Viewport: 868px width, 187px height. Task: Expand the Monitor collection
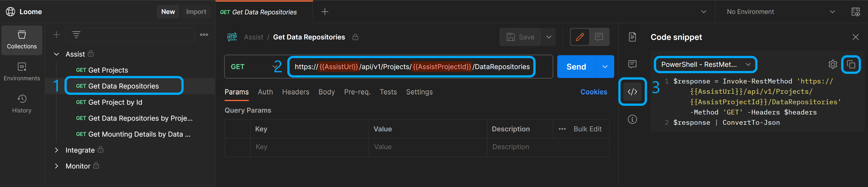click(56, 166)
